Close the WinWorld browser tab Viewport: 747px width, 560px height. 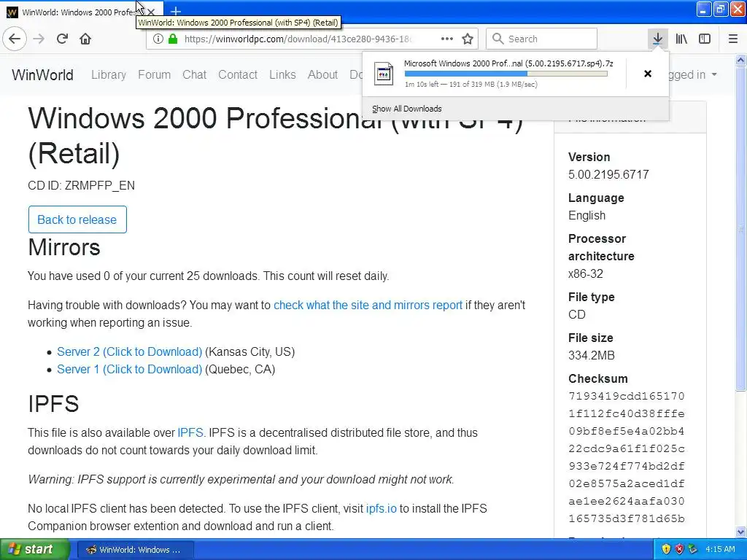tap(151, 12)
